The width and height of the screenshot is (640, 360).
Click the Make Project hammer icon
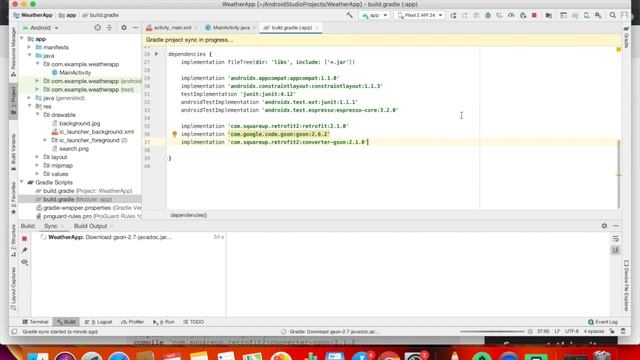pyautogui.click(x=349, y=15)
